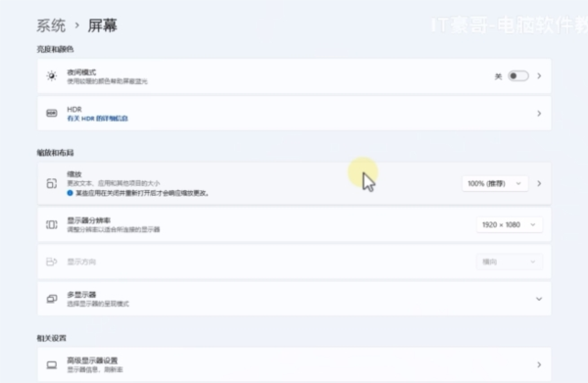Click the 显示器分辨率 row title
The image size is (588, 383).
click(88, 220)
